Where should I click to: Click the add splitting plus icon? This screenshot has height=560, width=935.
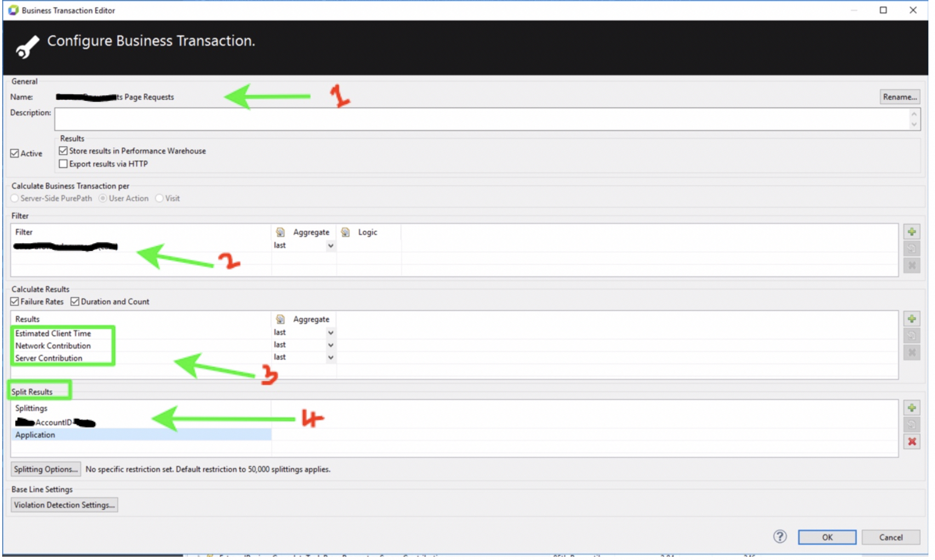[911, 408]
